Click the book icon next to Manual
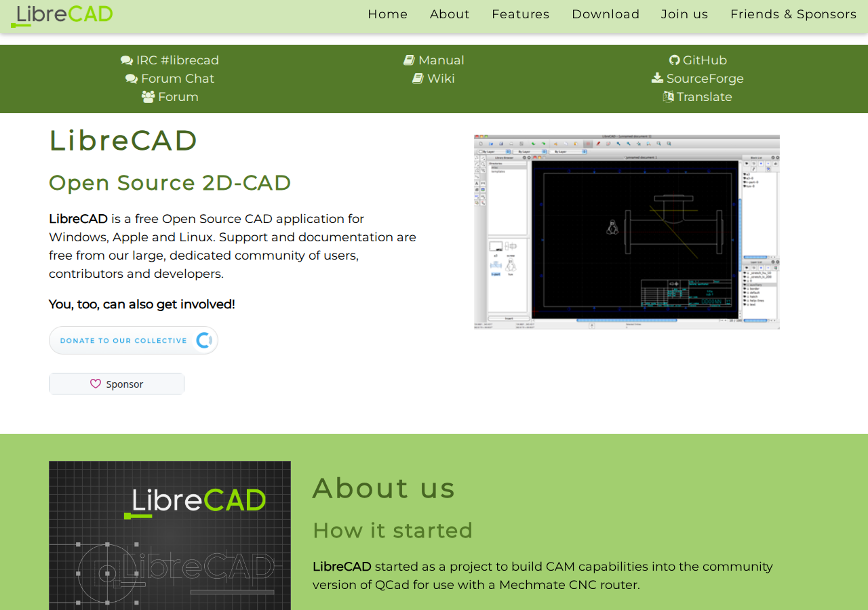Image resolution: width=868 pixels, height=610 pixels. coord(409,60)
